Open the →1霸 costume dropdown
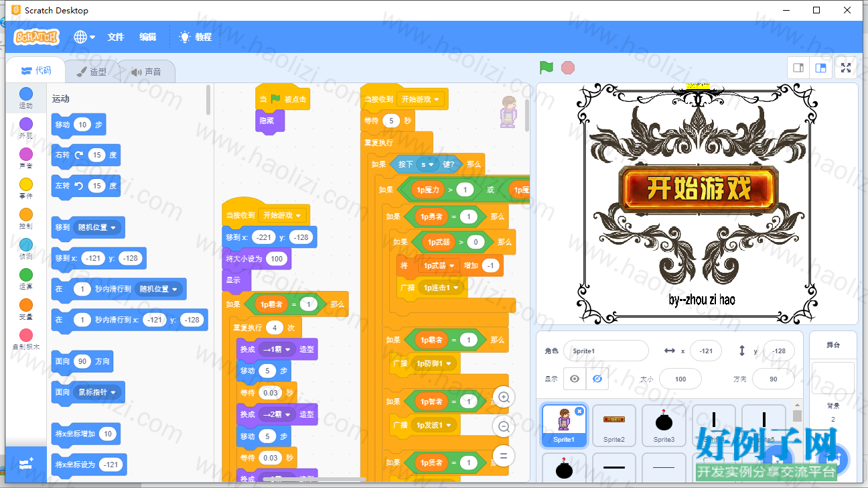Image resolution: width=868 pixels, height=488 pixels. coord(277,349)
